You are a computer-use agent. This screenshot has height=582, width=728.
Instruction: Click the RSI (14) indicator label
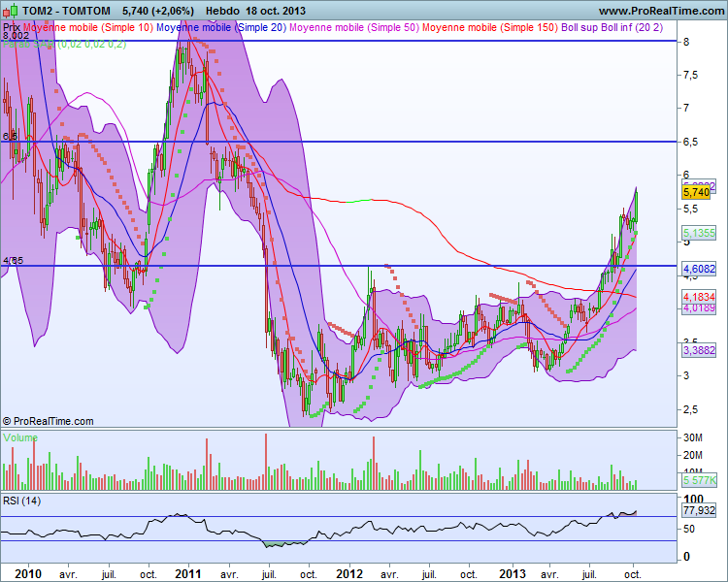[x=21, y=501]
